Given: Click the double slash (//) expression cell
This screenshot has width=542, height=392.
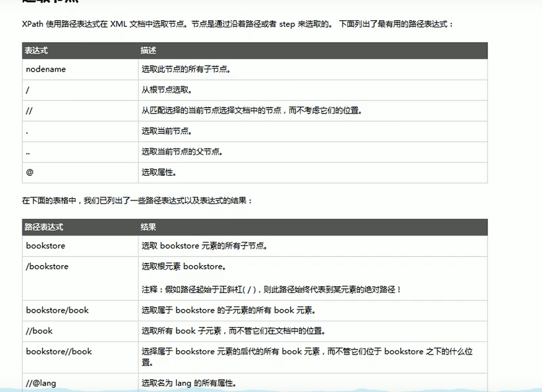Looking at the screenshot, I should [x=29, y=110].
